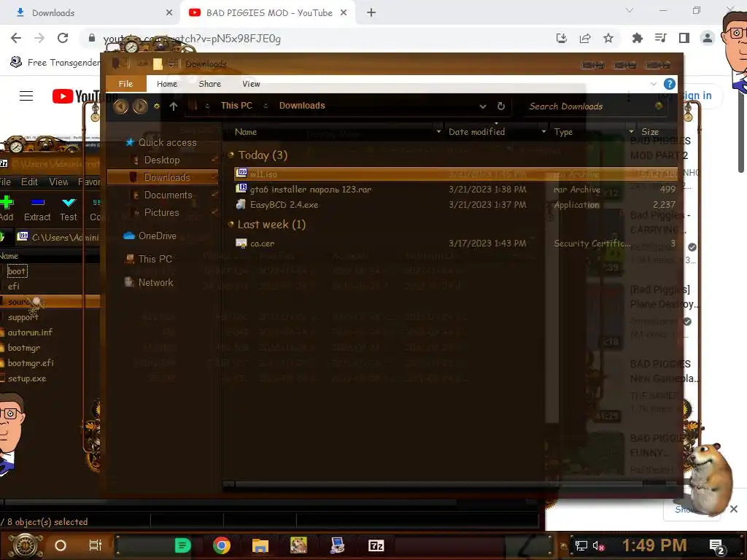
Task: Go back in Explorer navigation
Action: click(x=120, y=106)
